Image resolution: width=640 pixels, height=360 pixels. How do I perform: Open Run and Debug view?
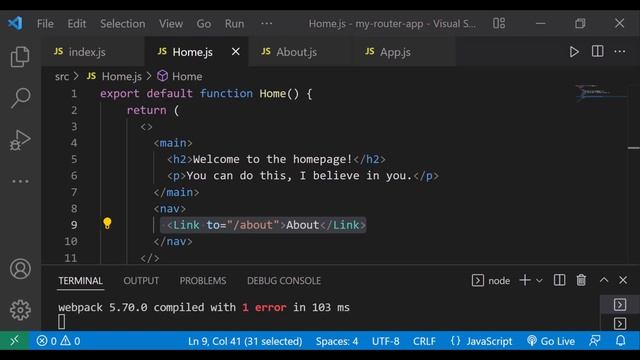pos(20,140)
